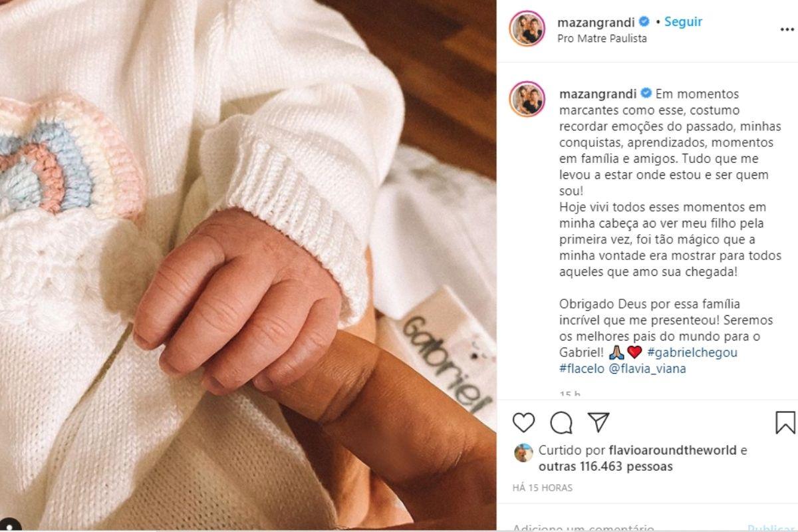Viewport: 798px width, 532px height.
Task: Follow the account via Seguir
Action: click(x=683, y=22)
